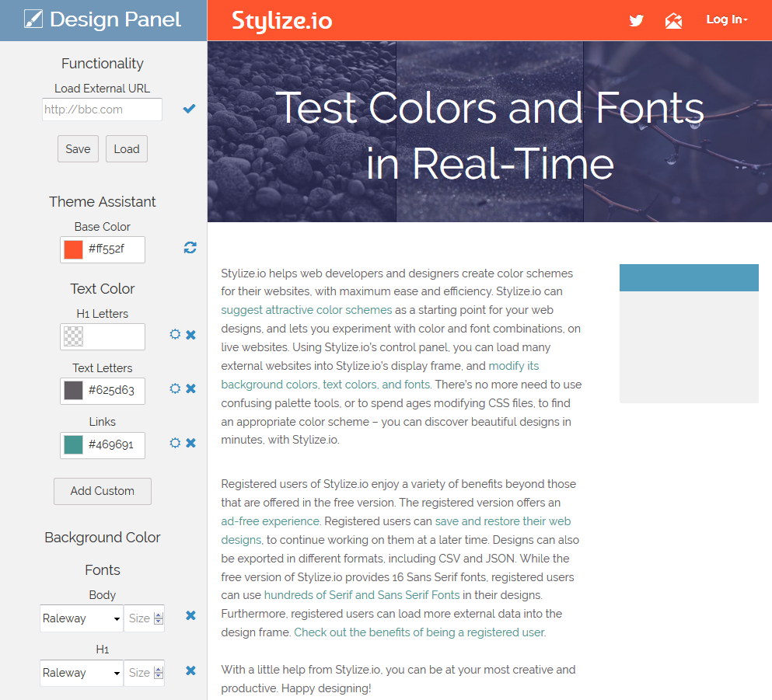The height and width of the screenshot is (700, 772).
Task: Click the blue sidebar box header
Action: pyautogui.click(x=689, y=277)
